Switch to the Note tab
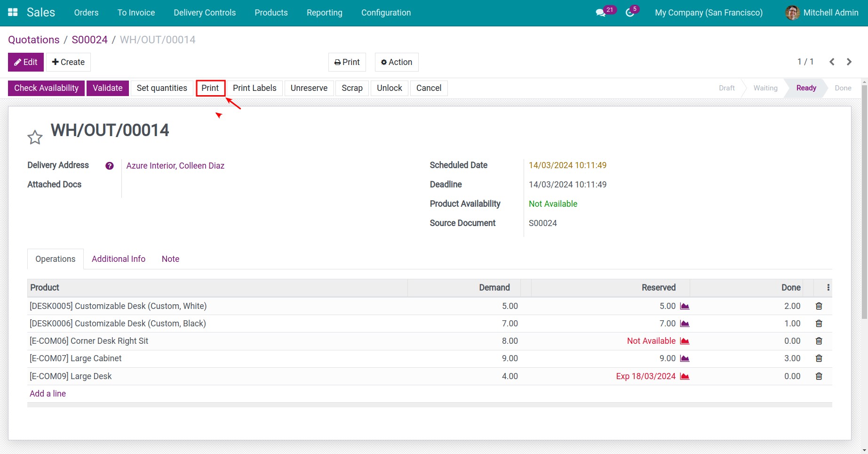This screenshot has width=868, height=454. 170,259
